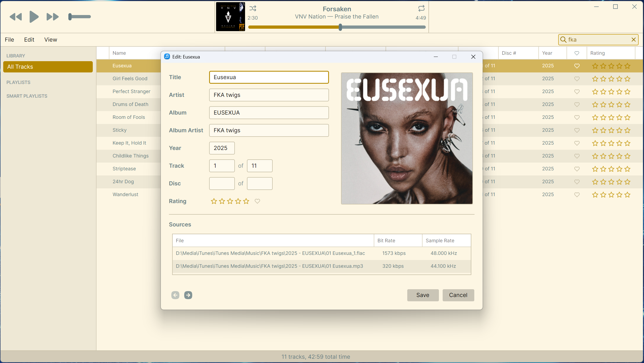Select the Drums of Death track

[130, 104]
